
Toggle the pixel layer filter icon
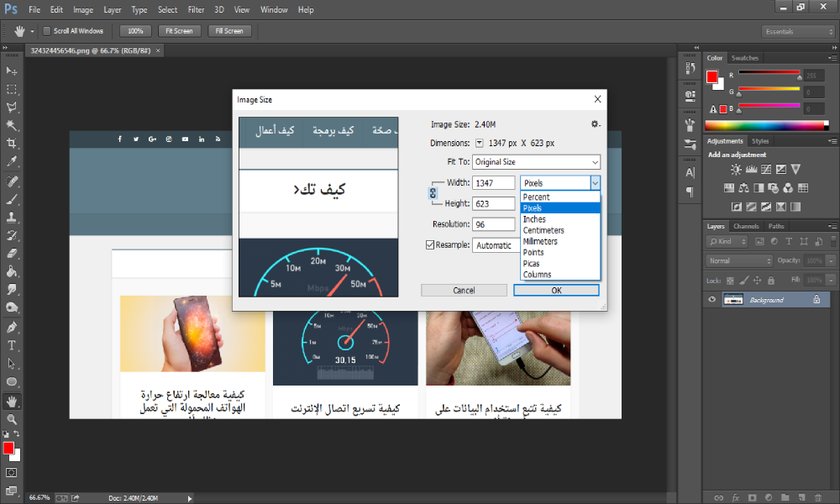[x=759, y=242]
